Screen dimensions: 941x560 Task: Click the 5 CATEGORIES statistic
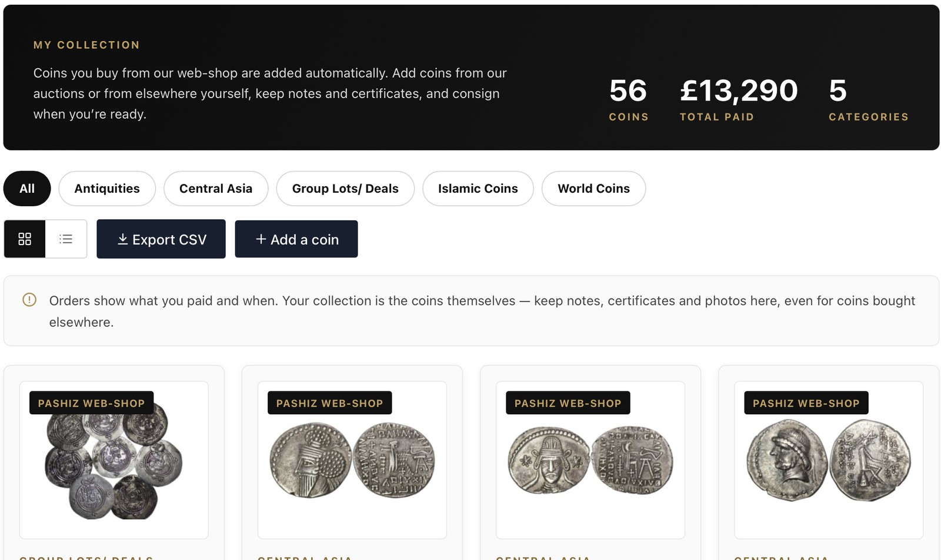(x=869, y=99)
